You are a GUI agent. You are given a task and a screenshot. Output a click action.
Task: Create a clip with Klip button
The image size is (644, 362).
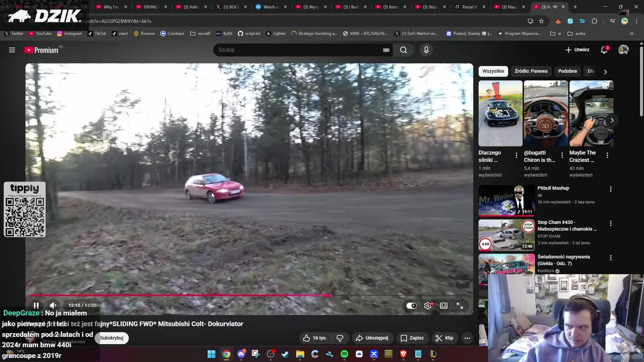pos(444,338)
